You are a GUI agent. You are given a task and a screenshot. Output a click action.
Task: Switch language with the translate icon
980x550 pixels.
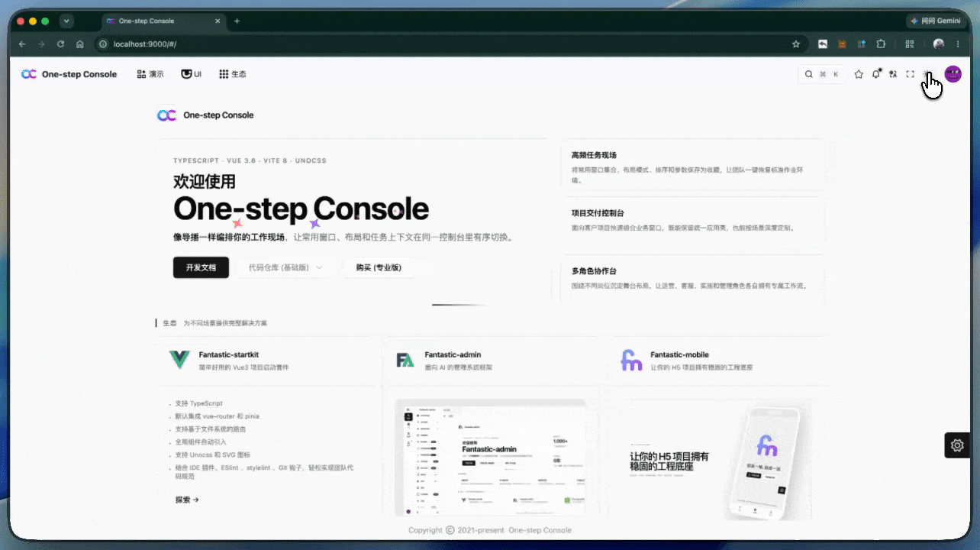[x=893, y=74]
